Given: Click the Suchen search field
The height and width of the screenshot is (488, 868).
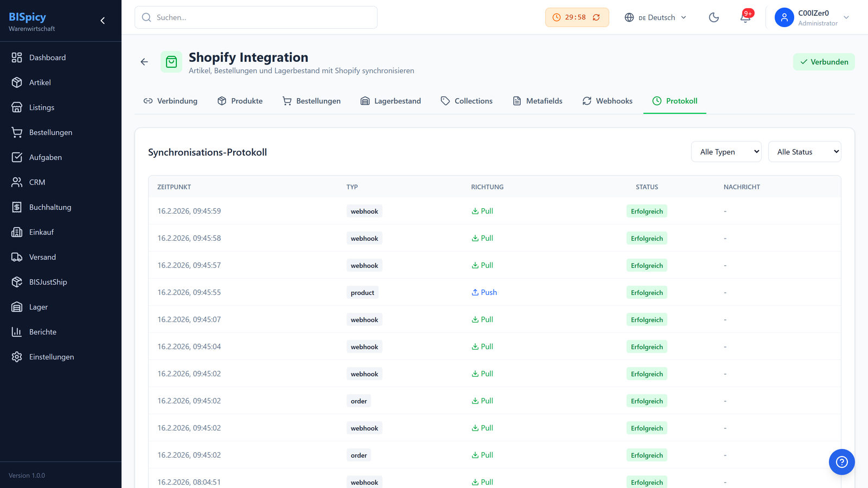Looking at the screenshot, I should point(256,17).
